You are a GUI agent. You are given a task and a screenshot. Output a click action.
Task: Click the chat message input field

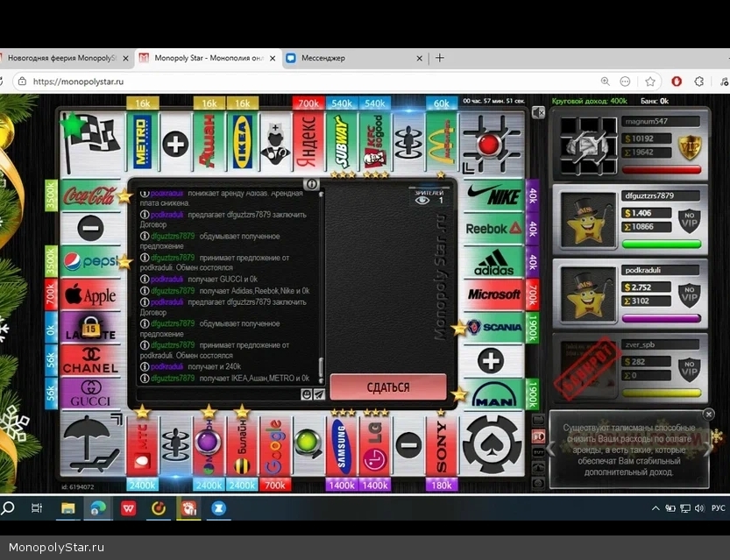[217, 395]
